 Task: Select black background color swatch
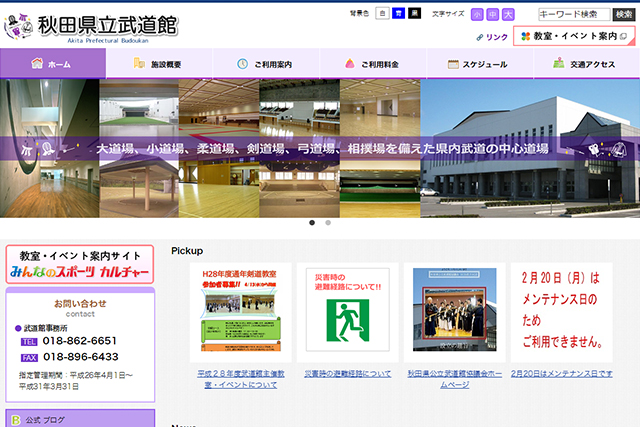click(414, 13)
